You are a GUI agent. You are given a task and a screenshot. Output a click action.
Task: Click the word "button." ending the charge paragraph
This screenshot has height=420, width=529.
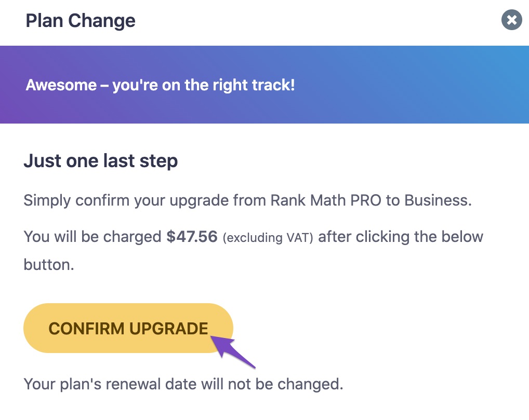[x=49, y=265]
